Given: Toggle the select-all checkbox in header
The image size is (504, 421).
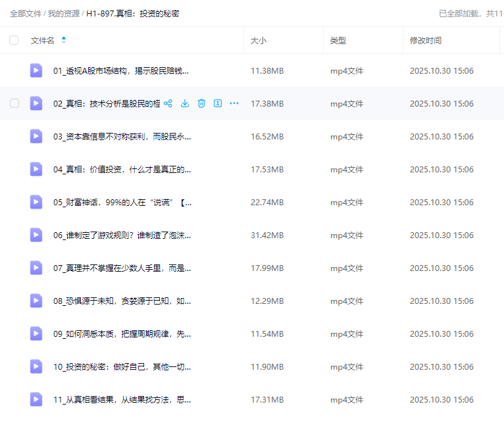Looking at the screenshot, I should click(14, 40).
